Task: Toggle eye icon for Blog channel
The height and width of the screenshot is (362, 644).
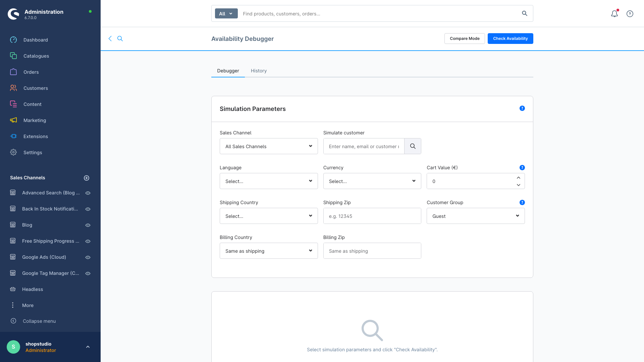Action: (x=88, y=225)
